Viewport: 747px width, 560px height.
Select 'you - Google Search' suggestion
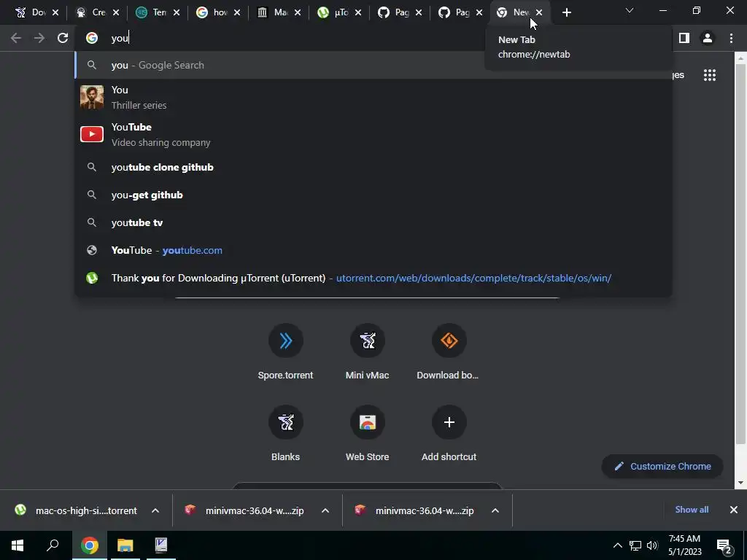click(373, 65)
